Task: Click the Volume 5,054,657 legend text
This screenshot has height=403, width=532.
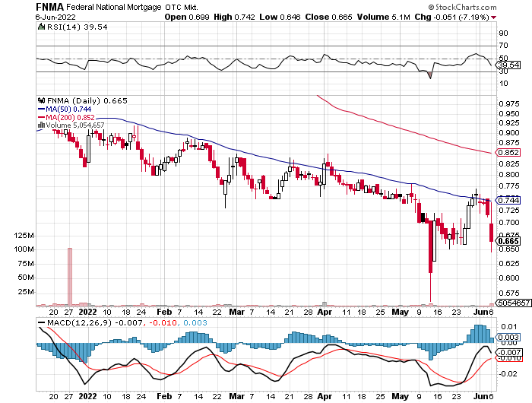Action: click(75, 125)
